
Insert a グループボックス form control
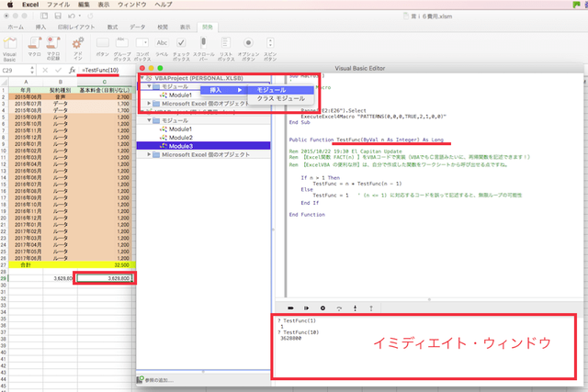coord(122,49)
